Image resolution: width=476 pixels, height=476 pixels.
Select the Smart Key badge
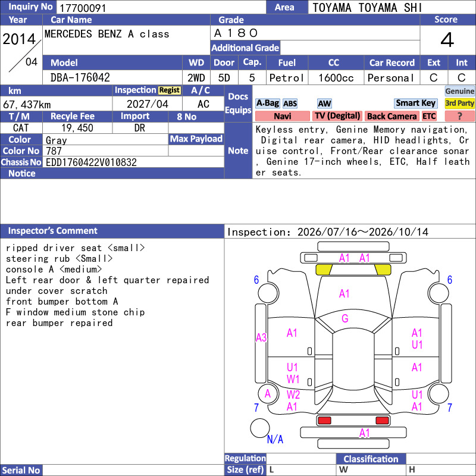click(415, 103)
